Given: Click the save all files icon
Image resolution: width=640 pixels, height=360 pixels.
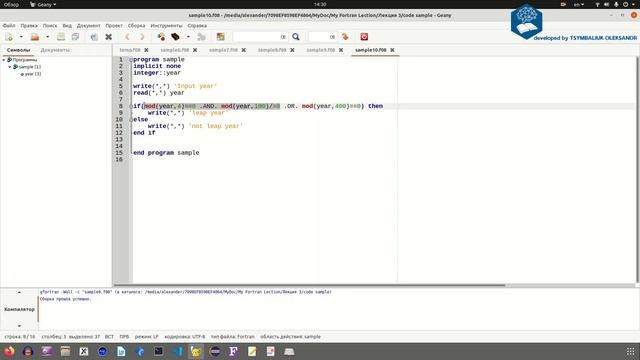Looking at the screenshot, I should 75,37.
